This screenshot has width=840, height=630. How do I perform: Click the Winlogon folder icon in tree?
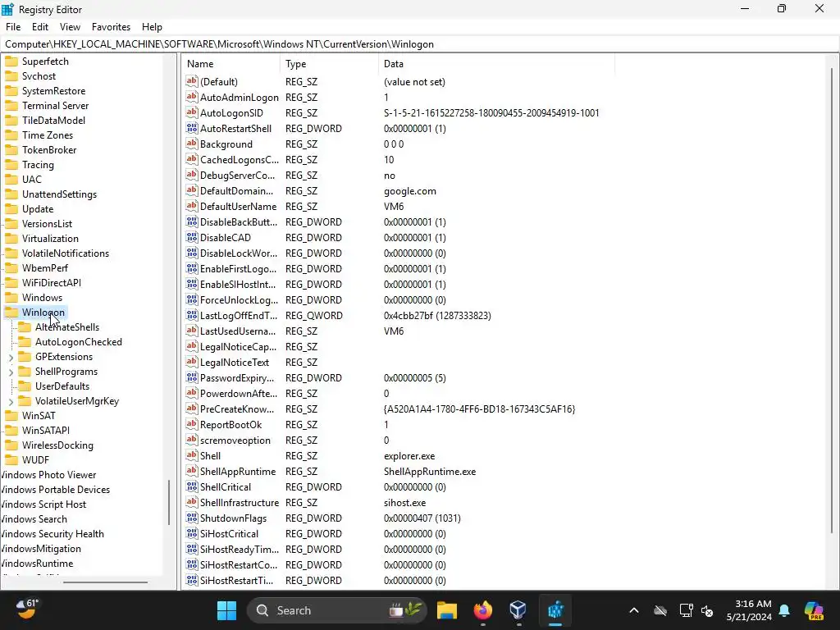[11, 312]
